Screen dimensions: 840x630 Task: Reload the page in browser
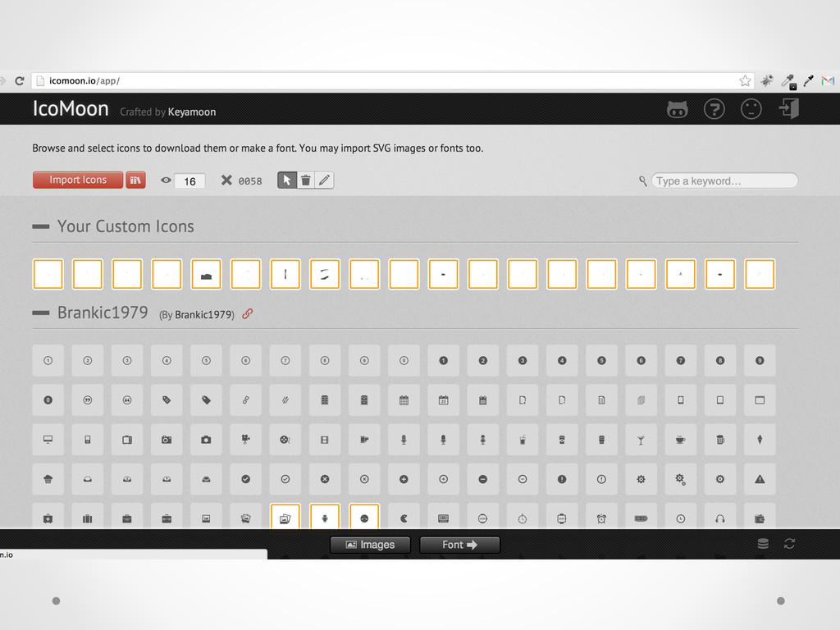tap(20, 81)
